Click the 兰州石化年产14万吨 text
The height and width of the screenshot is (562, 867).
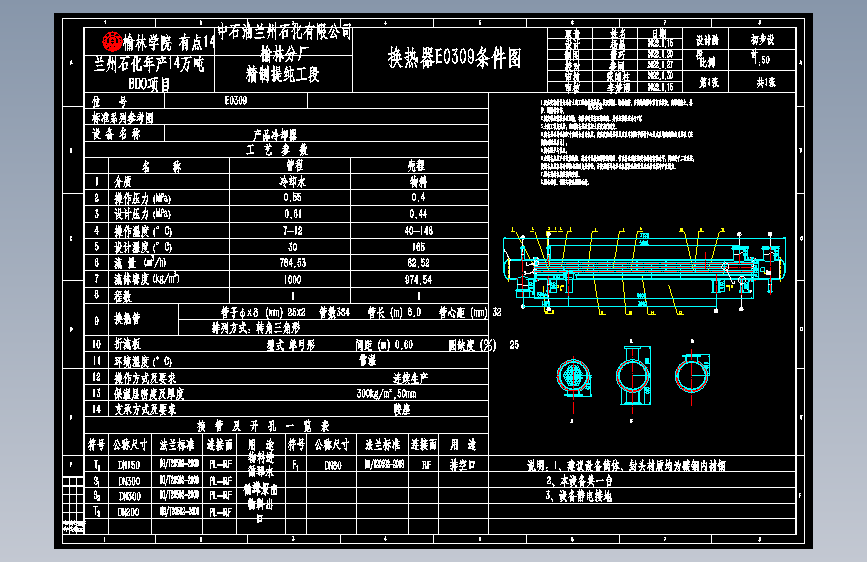click(x=149, y=64)
